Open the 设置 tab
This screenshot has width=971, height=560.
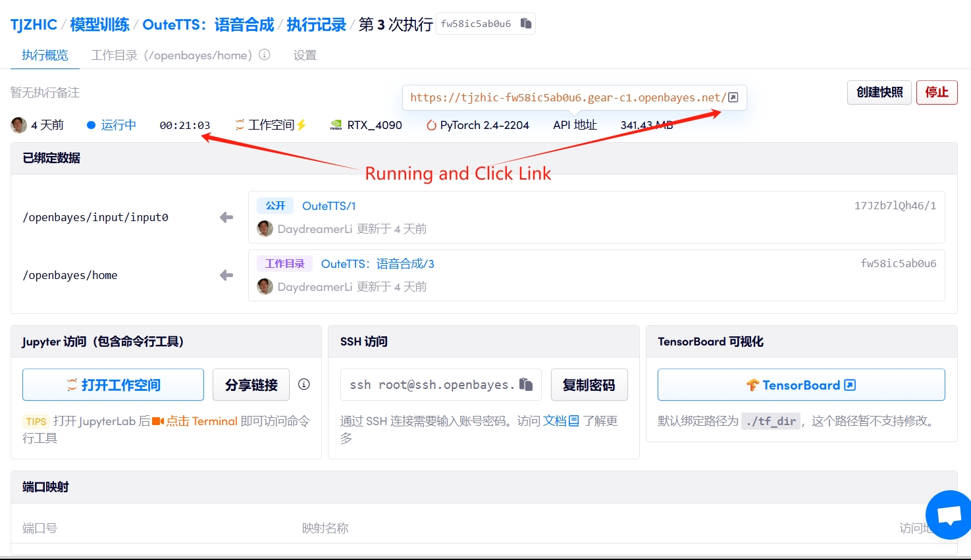tap(305, 55)
